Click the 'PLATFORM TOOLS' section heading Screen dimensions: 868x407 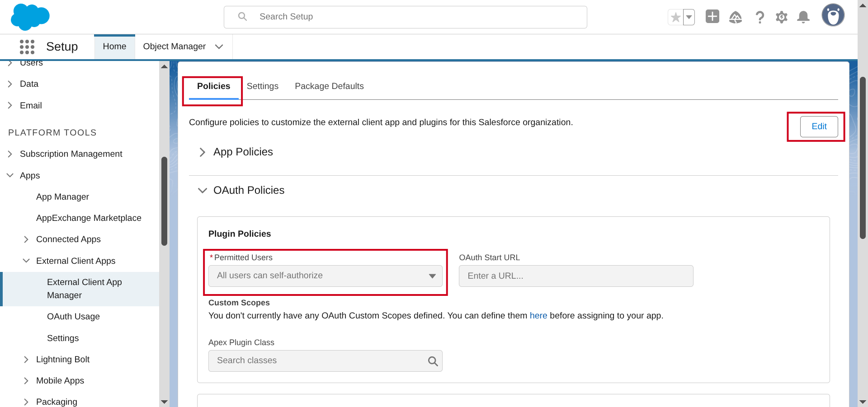[x=52, y=132]
